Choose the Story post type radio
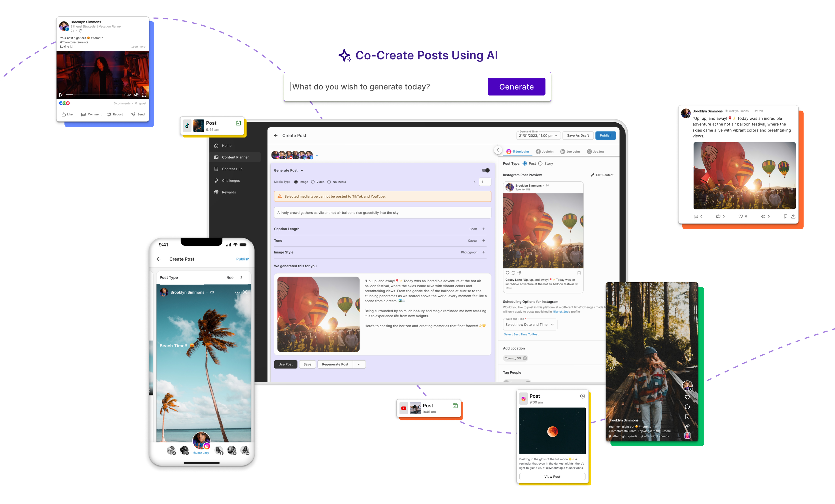The height and width of the screenshot is (504, 835). (x=540, y=164)
